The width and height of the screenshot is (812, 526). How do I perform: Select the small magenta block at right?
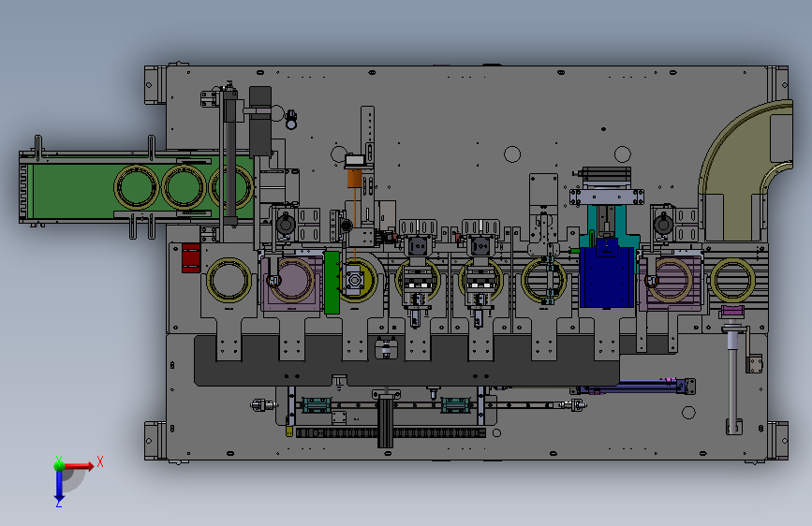click(x=732, y=312)
